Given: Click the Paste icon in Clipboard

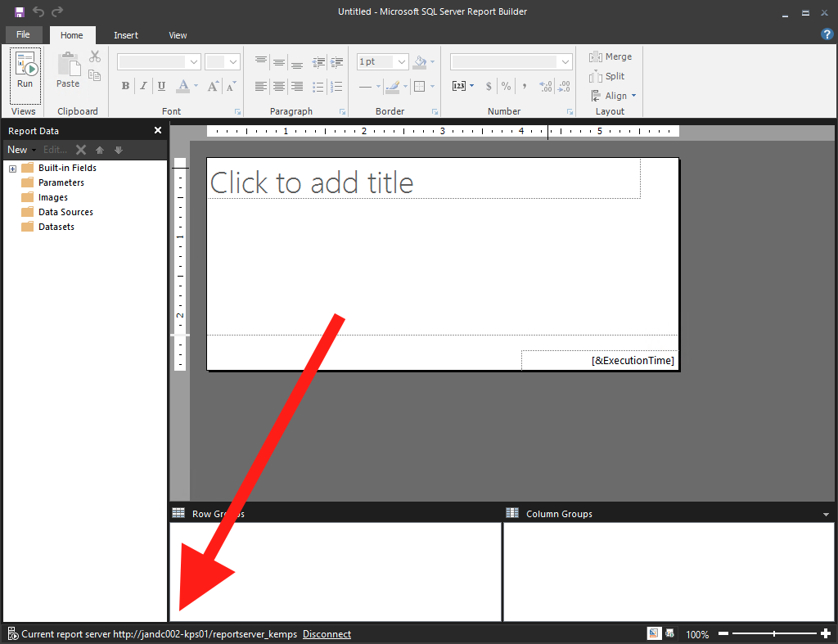Looking at the screenshot, I should pyautogui.click(x=68, y=70).
